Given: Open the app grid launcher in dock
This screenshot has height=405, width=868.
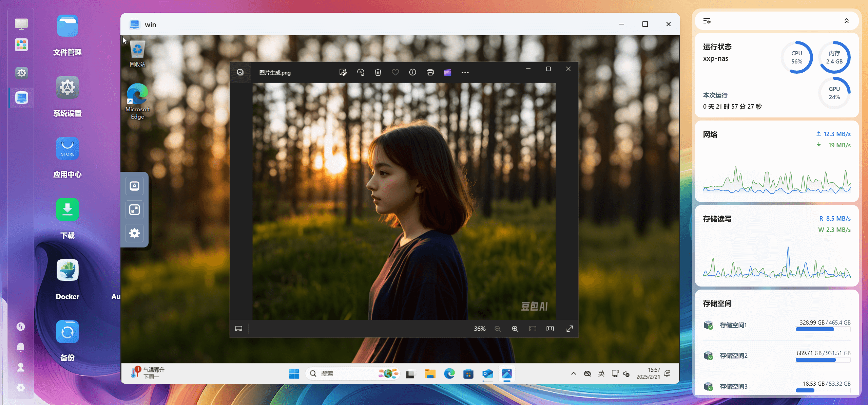Looking at the screenshot, I should point(21,45).
